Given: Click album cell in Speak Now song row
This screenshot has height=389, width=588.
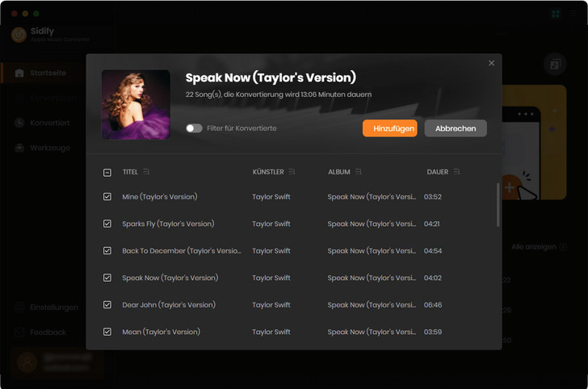Looking at the screenshot, I should click(x=372, y=278).
